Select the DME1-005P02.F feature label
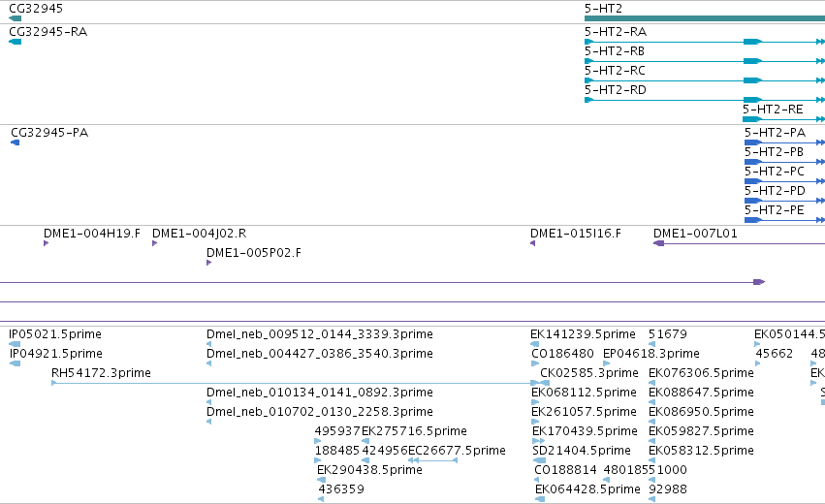825x504 pixels. (x=254, y=253)
